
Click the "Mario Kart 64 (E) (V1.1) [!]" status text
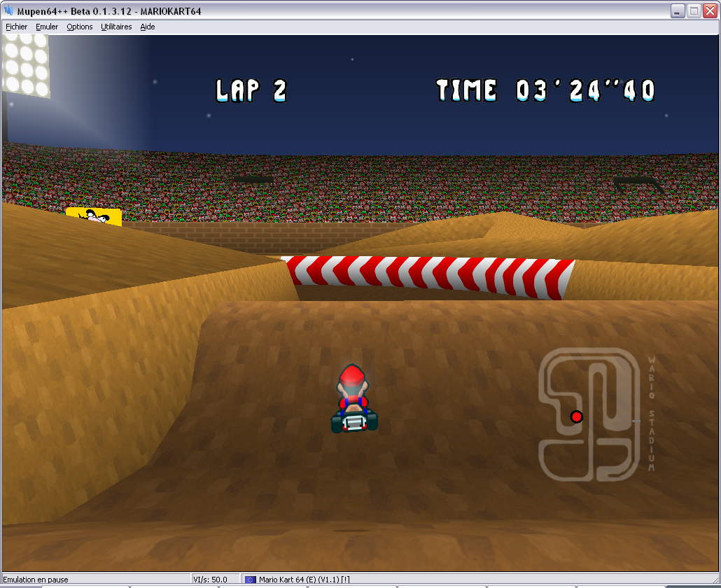tap(304, 580)
